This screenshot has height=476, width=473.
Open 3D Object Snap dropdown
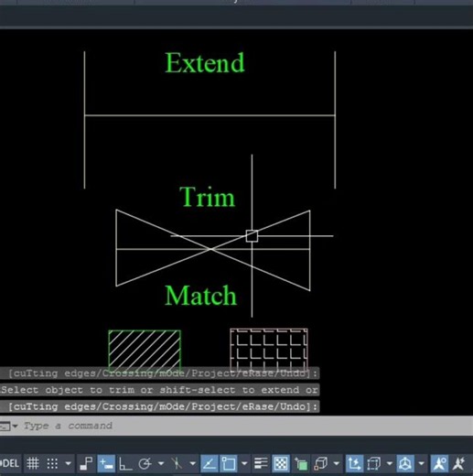[337, 464]
